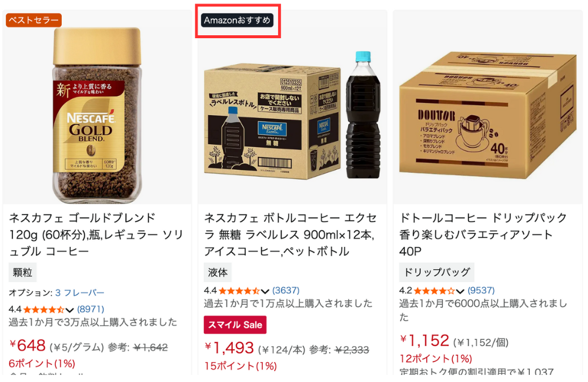The image size is (588, 382).
Task: Open the (8971) reviews count link
Action: coord(91,309)
